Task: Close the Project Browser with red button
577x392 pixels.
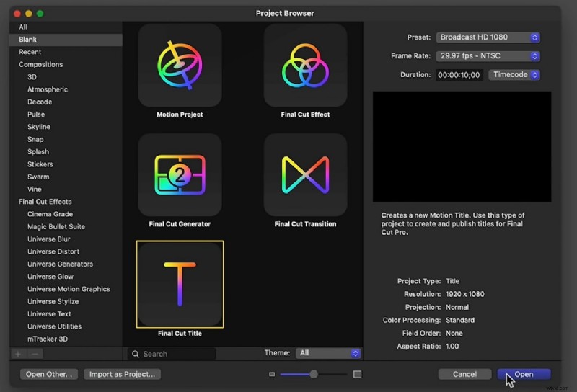Action: 17,14
